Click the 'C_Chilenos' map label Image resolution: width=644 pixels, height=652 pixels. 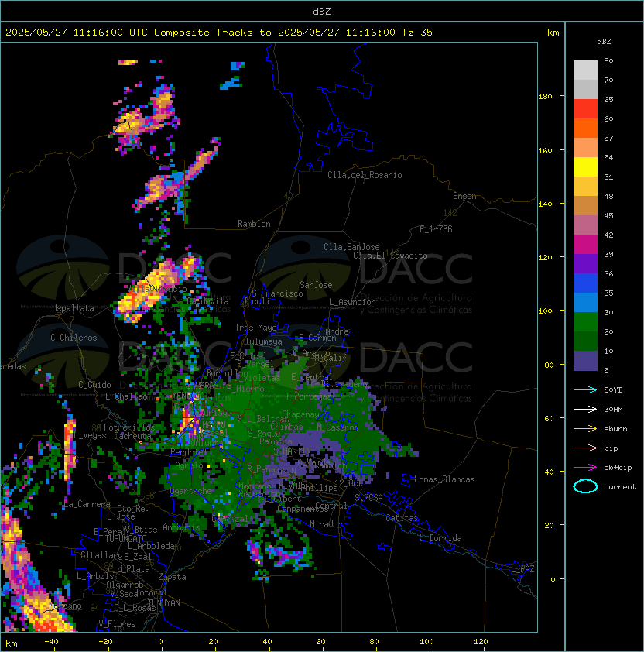[x=74, y=338]
